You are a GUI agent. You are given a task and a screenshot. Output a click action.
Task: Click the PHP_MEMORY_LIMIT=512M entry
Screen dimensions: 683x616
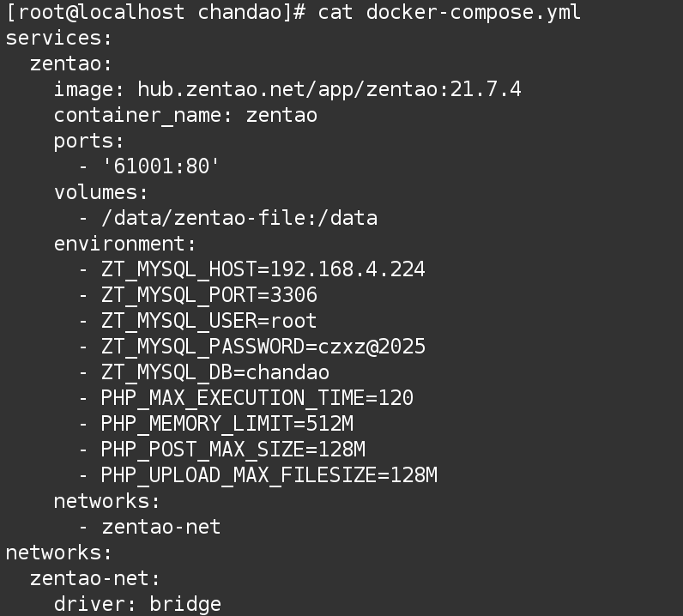(227, 424)
